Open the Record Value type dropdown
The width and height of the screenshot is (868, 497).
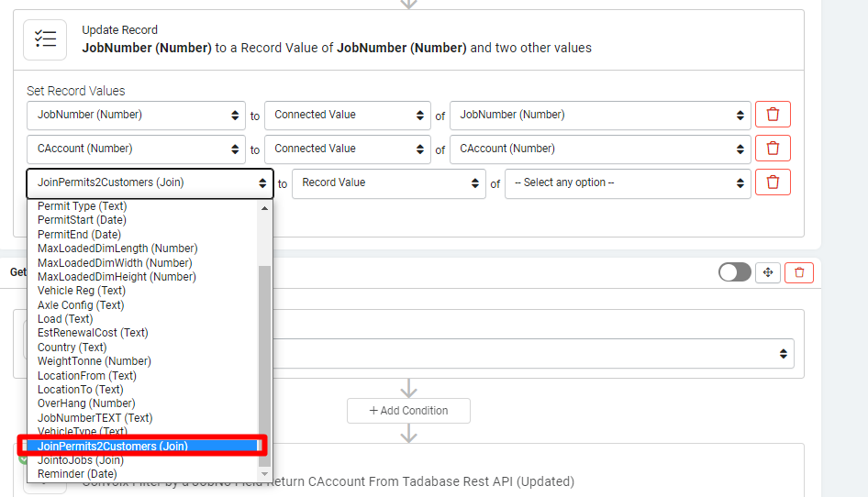tap(388, 182)
